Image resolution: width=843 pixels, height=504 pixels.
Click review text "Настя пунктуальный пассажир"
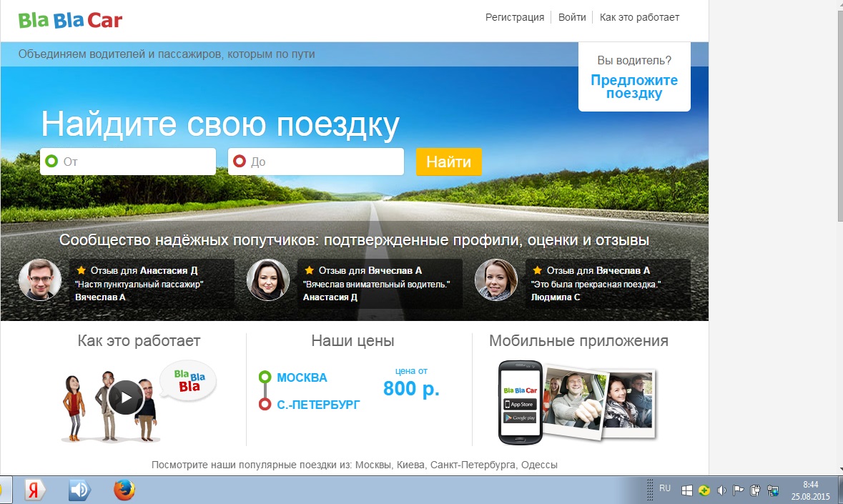139,285
